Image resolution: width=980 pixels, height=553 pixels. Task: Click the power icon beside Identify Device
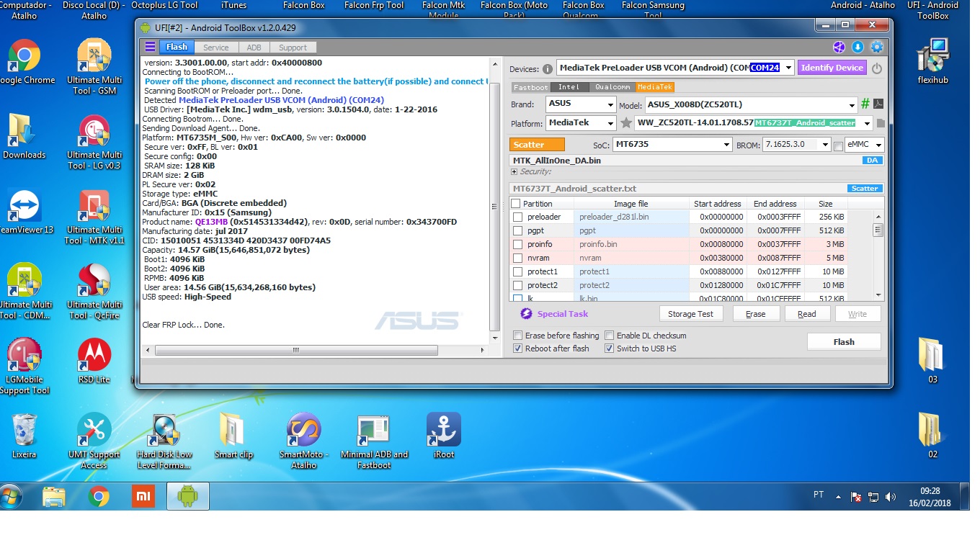click(x=877, y=68)
